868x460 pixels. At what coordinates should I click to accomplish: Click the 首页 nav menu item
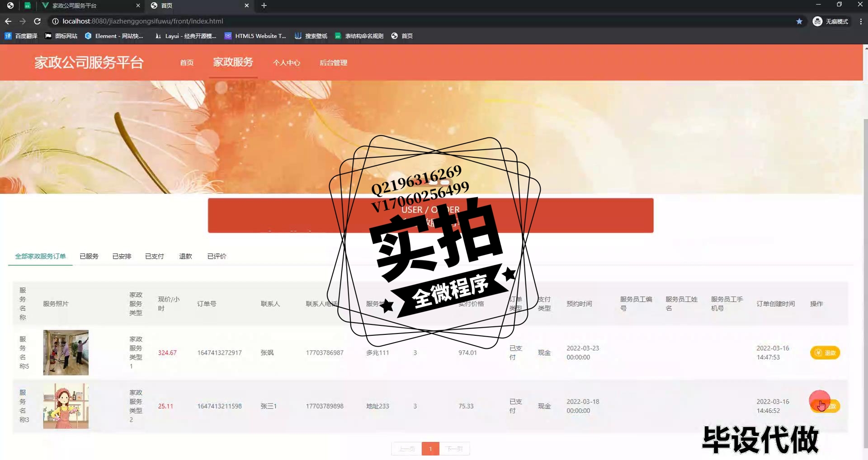pyautogui.click(x=187, y=62)
